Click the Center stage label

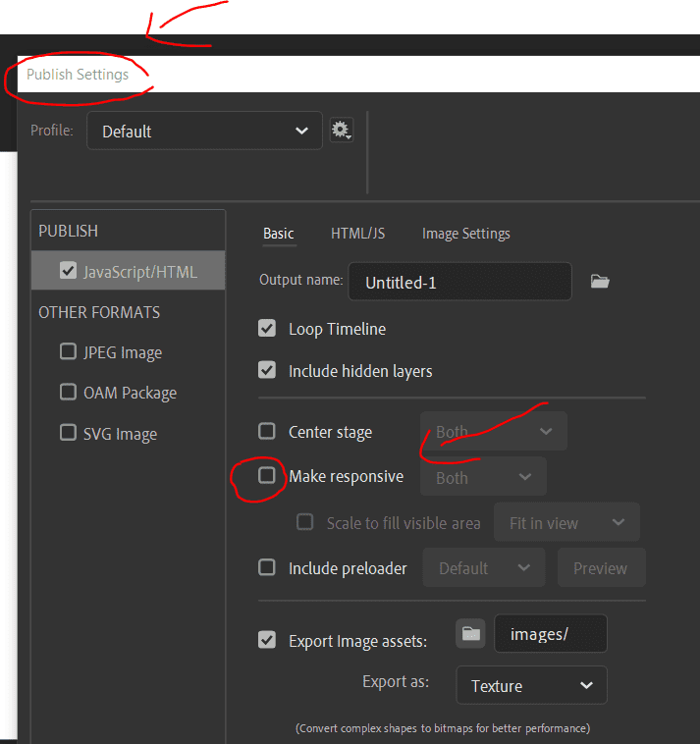pyautogui.click(x=330, y=432)
